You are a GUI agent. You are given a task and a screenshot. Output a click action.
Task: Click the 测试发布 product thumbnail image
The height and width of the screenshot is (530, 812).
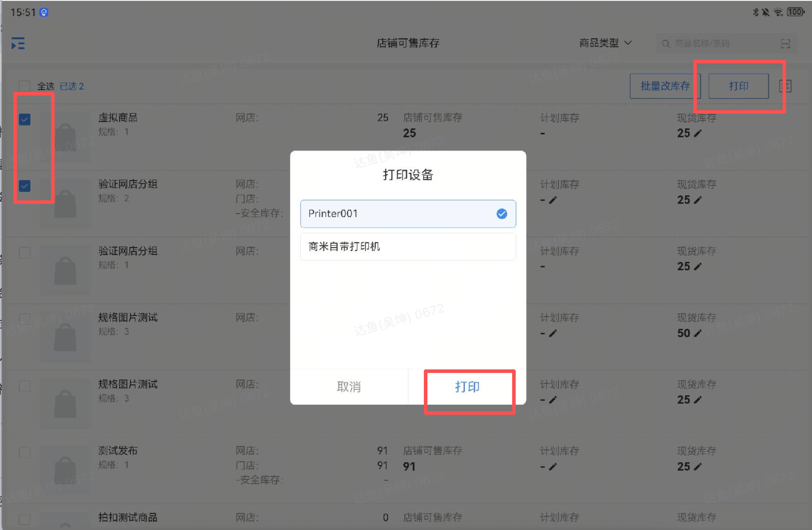click(x=65, y=469)
